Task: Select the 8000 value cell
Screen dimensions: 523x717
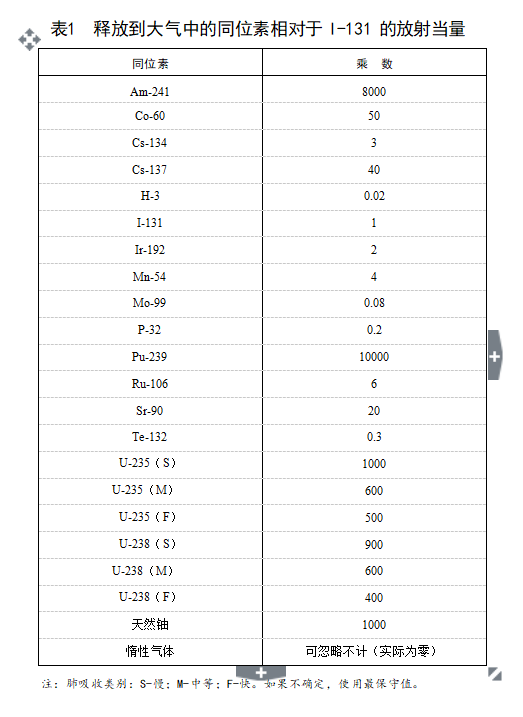Action: click(x=374, y=89)
